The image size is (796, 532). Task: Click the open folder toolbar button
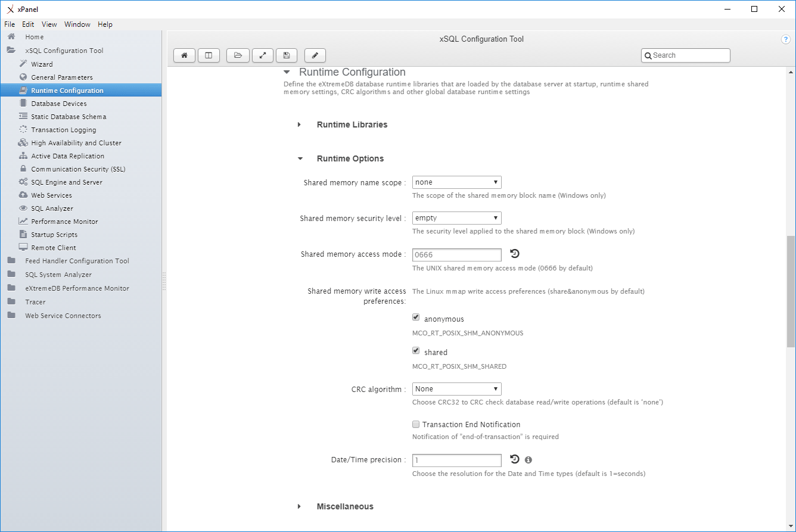pyautogui.click(x=238, y=55)
